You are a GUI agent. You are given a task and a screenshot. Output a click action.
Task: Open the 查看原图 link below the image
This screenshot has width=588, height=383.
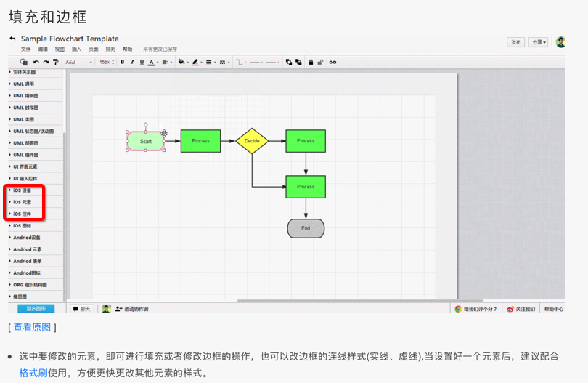click(32, 328)
